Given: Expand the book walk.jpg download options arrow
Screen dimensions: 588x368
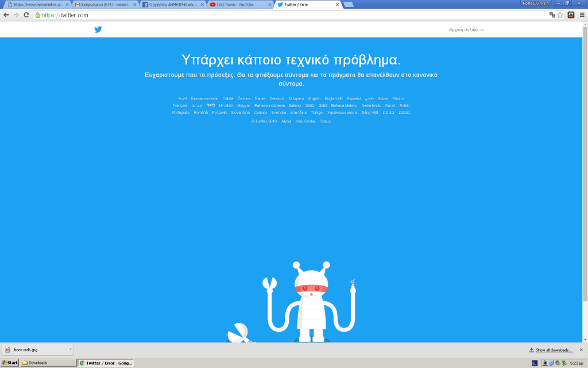Looking at the screenshot, I should (x=70, y=350).
